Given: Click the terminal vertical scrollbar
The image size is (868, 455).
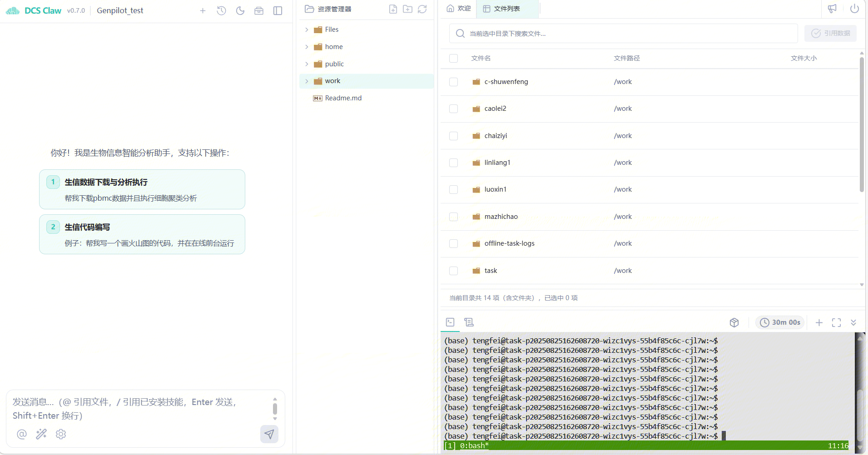Looking at the screenshot, I should 859,416.
